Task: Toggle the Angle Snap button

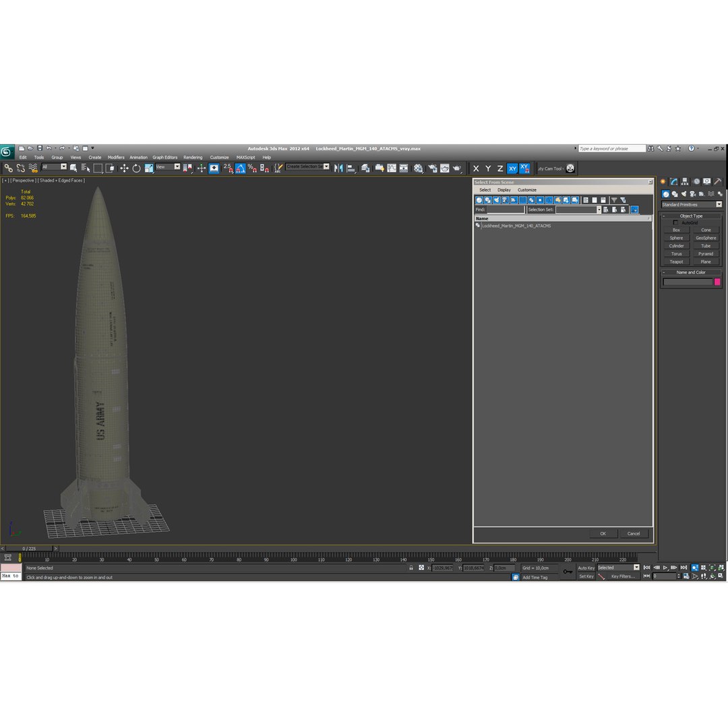Action: [x=240, y=168]
